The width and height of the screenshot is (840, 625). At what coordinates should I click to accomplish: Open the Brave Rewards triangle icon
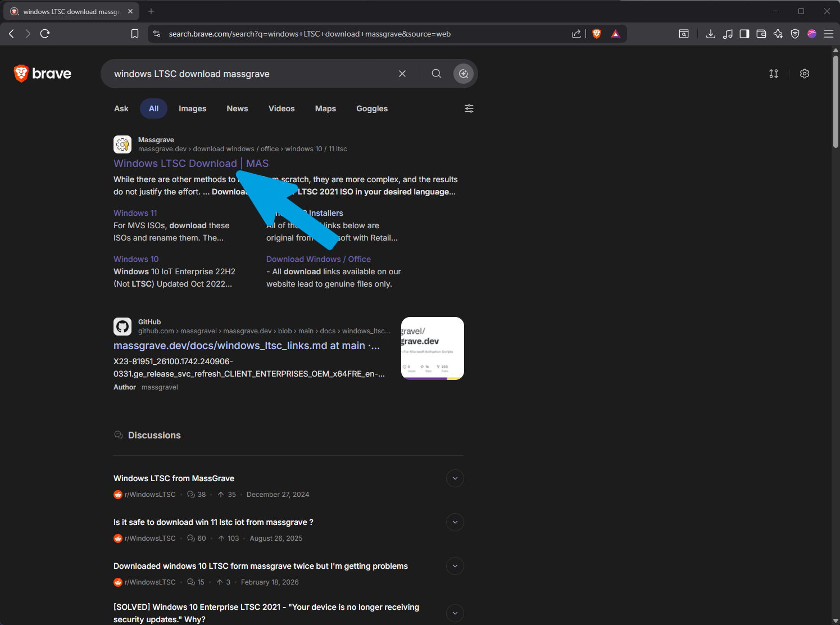[616, 34]
